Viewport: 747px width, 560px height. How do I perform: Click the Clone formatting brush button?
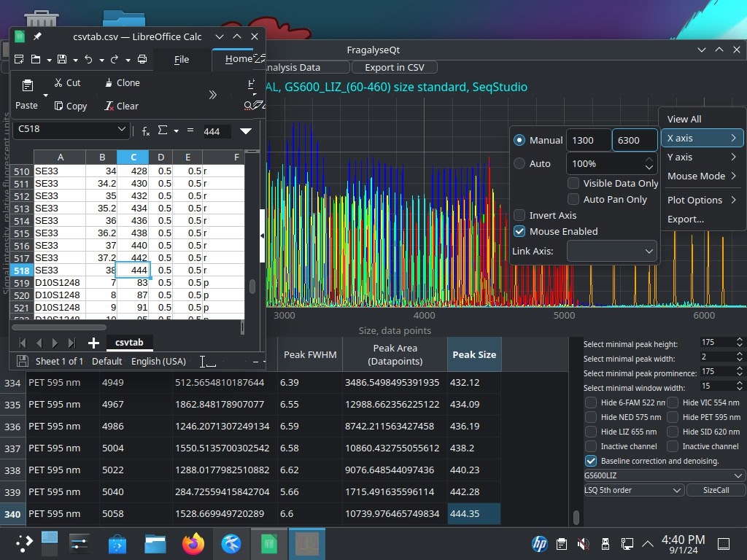pos(122,83)
